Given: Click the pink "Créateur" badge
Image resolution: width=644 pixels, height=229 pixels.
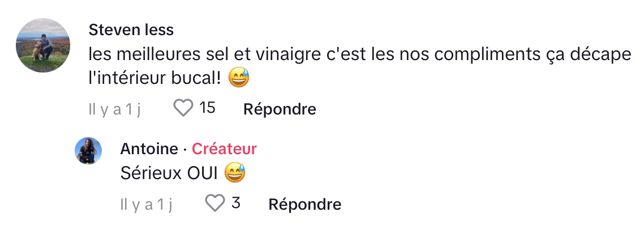Looking at the screenshot, I should pos(224,149).
